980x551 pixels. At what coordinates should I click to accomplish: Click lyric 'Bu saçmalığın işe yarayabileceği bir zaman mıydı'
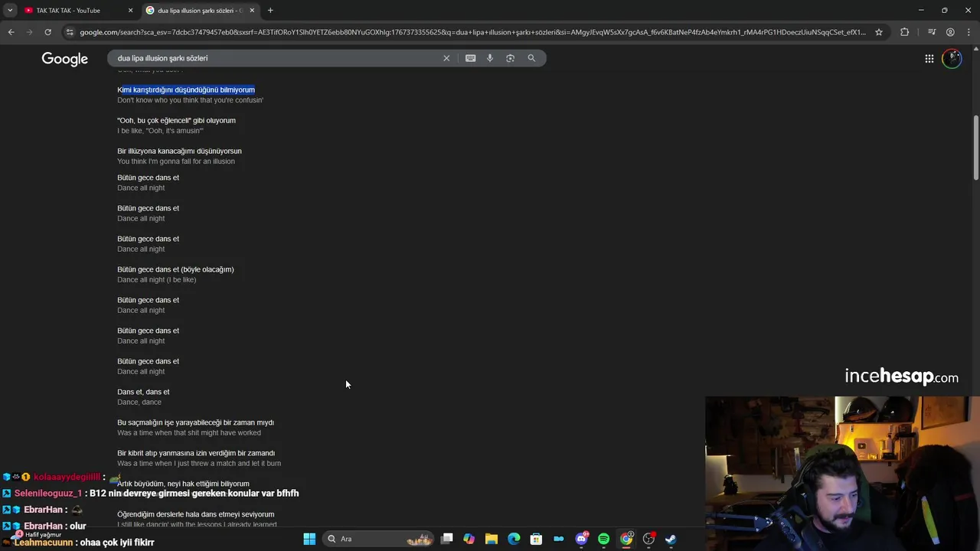(195, 422)
